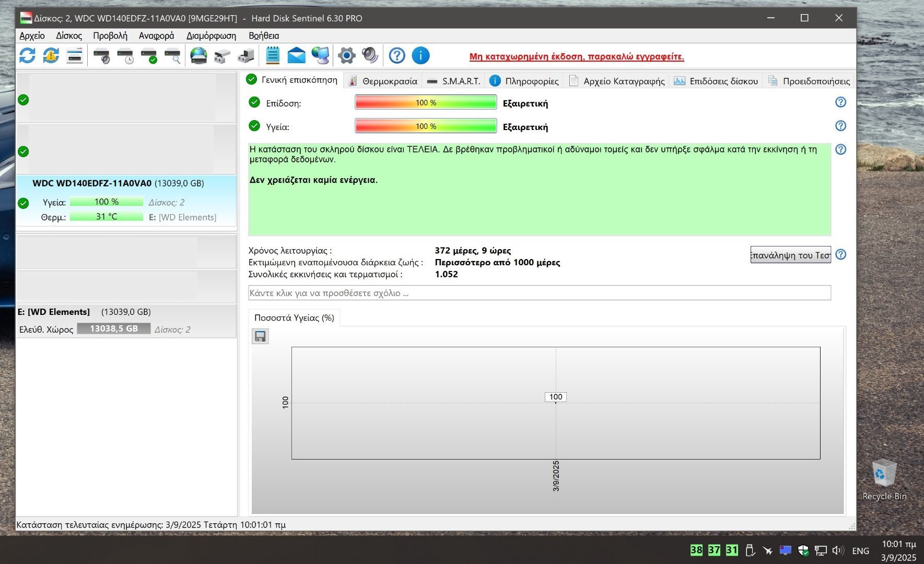Open the Διαμόρφωση menu
Viewport: 924px width, 564px height.
coord(211,36)
